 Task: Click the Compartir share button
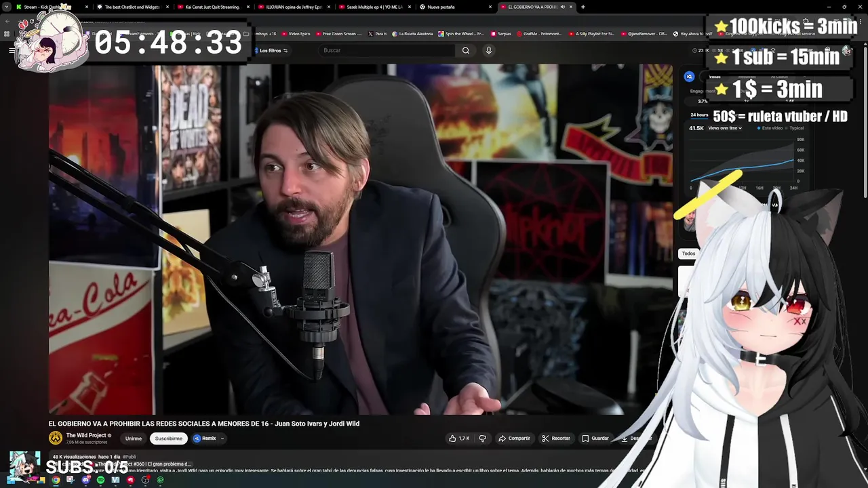[514, 439]
